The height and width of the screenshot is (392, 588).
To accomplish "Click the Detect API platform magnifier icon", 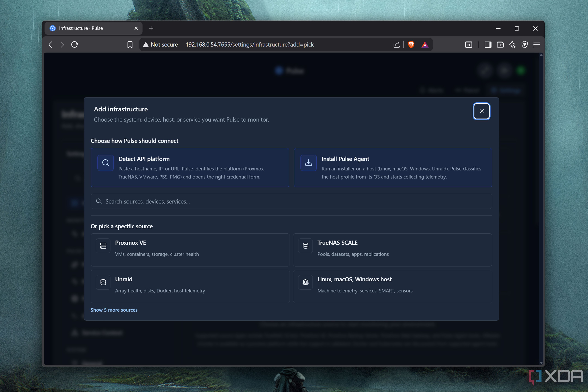I will [105, 163].
